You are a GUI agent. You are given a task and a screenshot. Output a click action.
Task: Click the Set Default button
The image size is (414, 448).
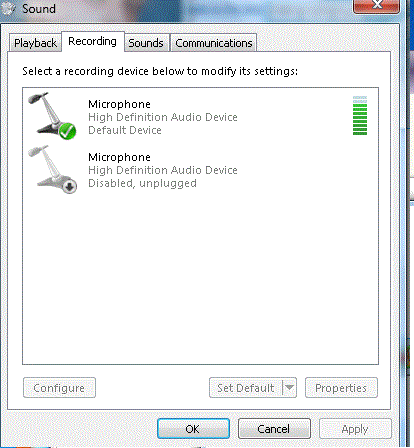coord(246,388)
